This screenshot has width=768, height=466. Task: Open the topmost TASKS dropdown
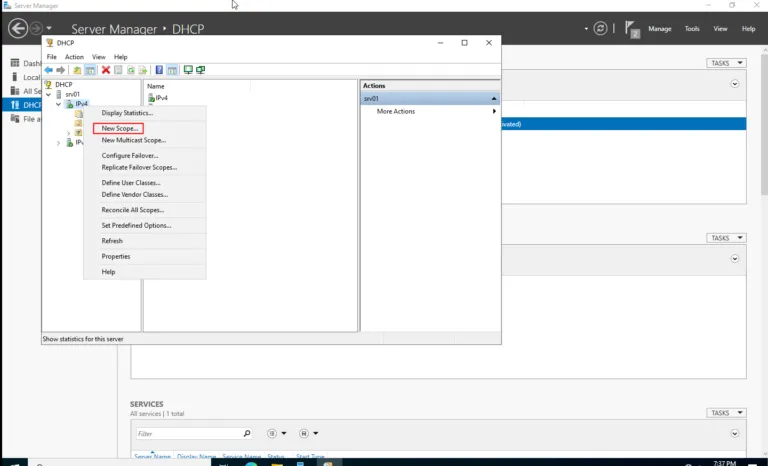click(726, 63)
